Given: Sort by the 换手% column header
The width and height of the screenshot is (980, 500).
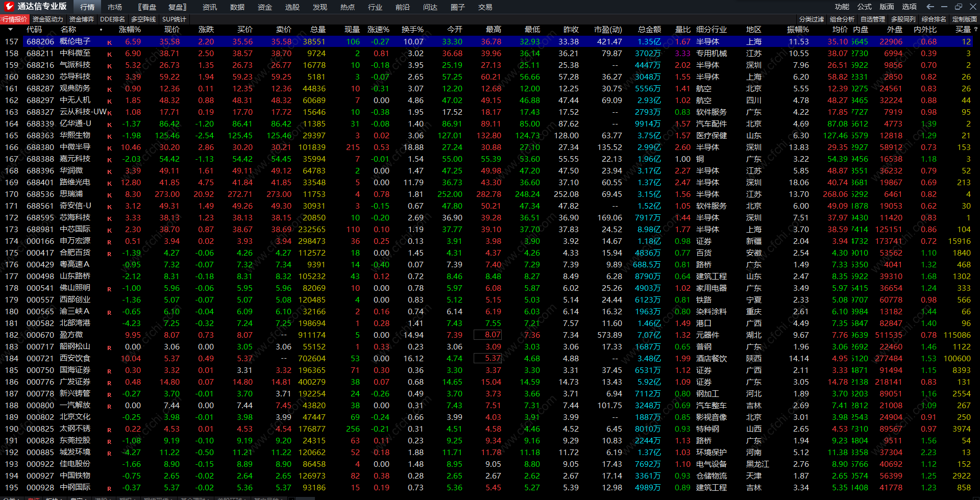Looking at the screenshot, I should [x=412, y=30].
